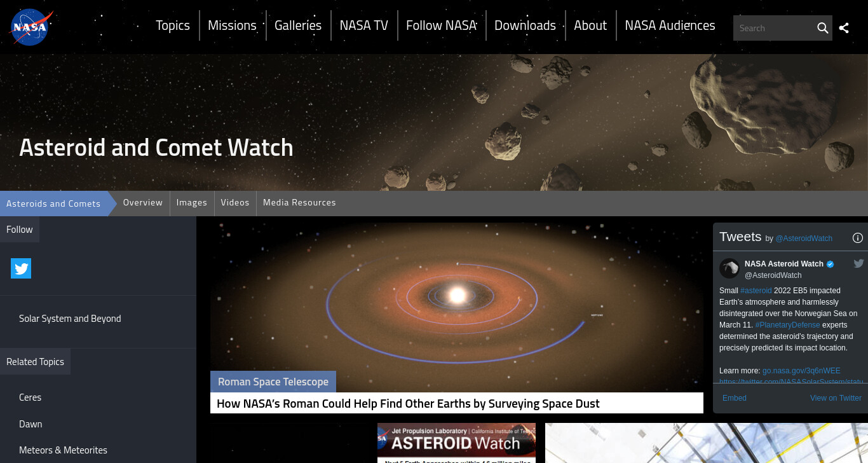868x463 pixels.
Task: Click the NASA Asteroid Watch avatar
Action: click(729, 268)
